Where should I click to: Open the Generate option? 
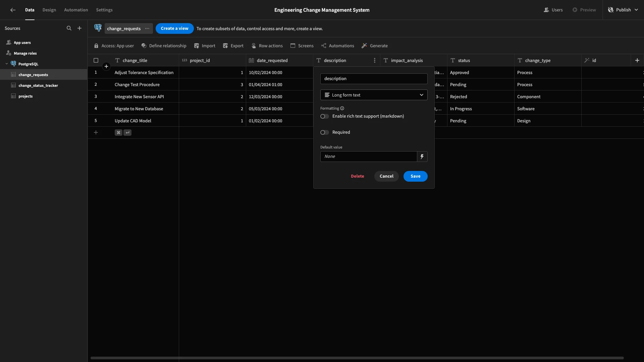pos(375,46)
